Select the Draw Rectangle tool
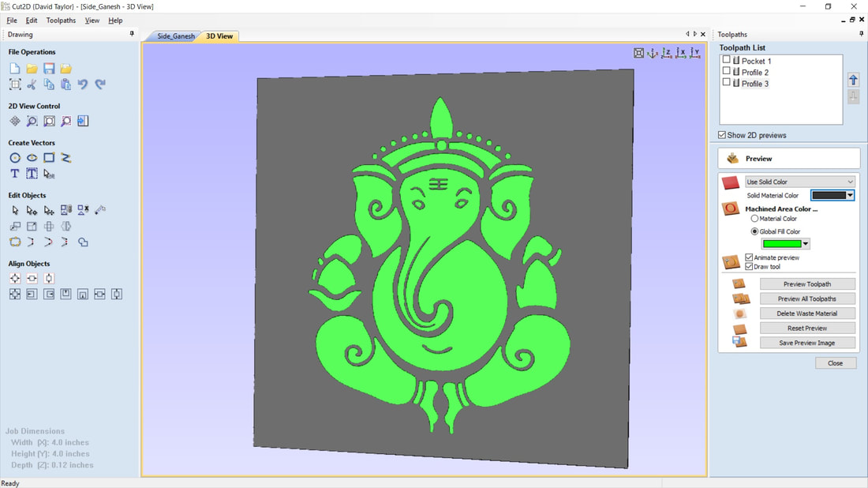The width and height of the screenshot is (868, 488). tap(49, 158)
